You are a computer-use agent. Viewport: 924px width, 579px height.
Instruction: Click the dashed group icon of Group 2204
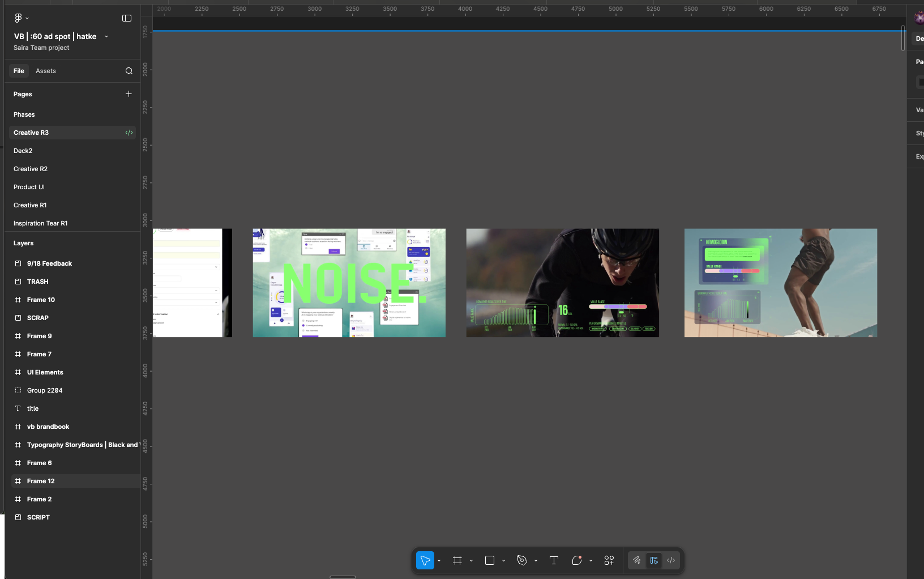[18, 390]
